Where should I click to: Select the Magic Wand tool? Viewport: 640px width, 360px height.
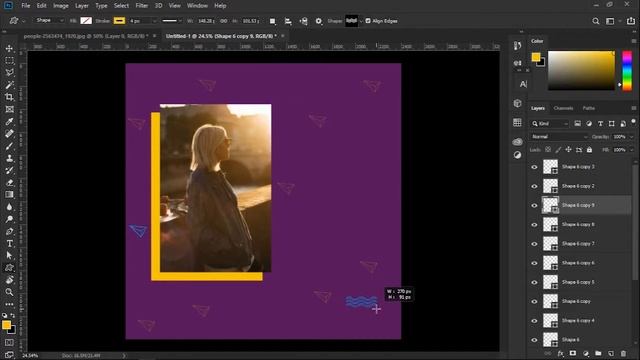coord(9,85)
